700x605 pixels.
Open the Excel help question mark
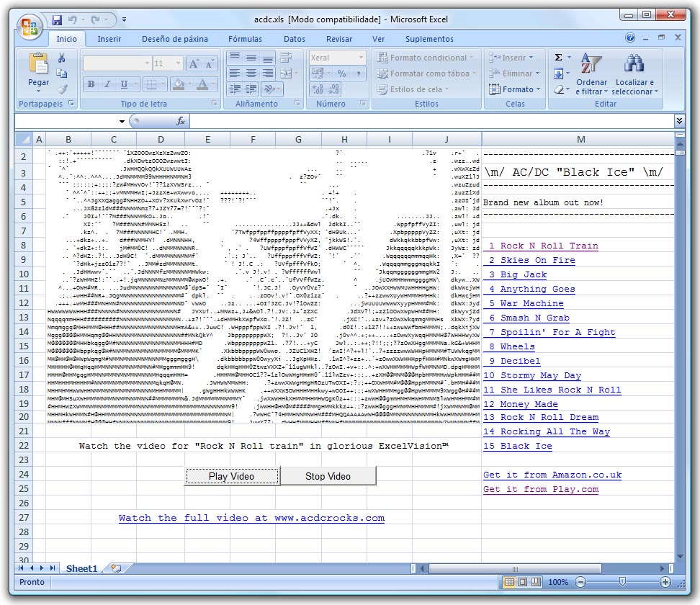(630, 37)
